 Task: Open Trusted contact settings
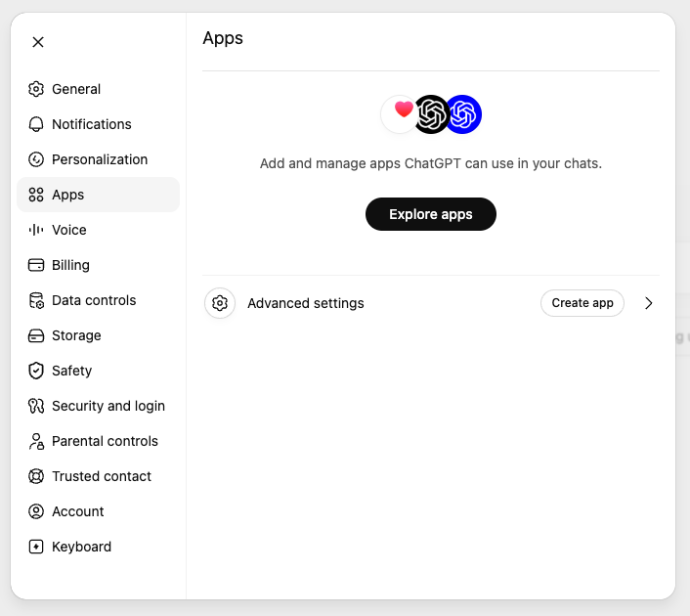pyautogui.click(x=98, y=476)
